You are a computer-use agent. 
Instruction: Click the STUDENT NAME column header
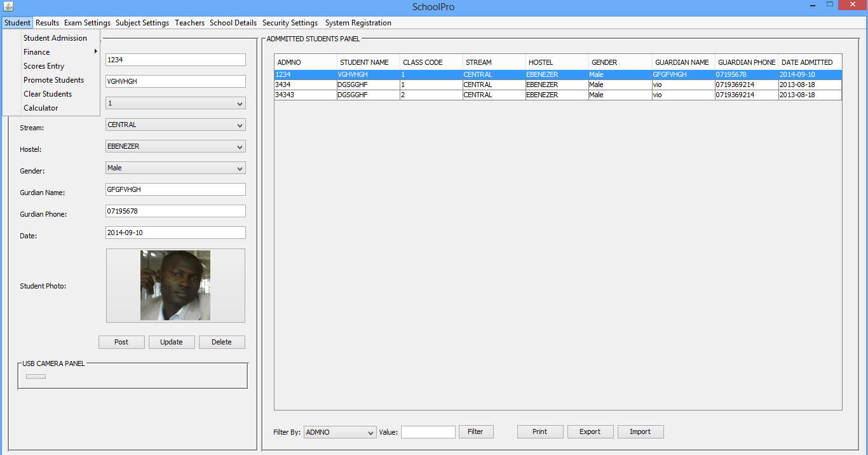click(x=369, y=62)
